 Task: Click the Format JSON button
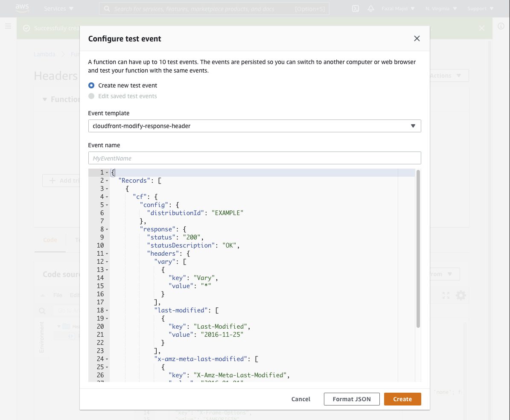pyautogui.click(x=352, y=399)
